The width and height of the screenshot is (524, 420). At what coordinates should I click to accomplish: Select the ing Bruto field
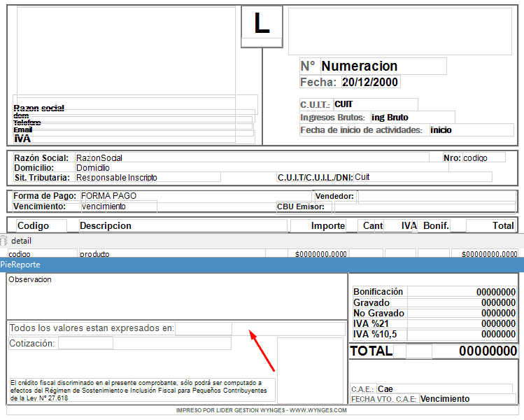412,117
